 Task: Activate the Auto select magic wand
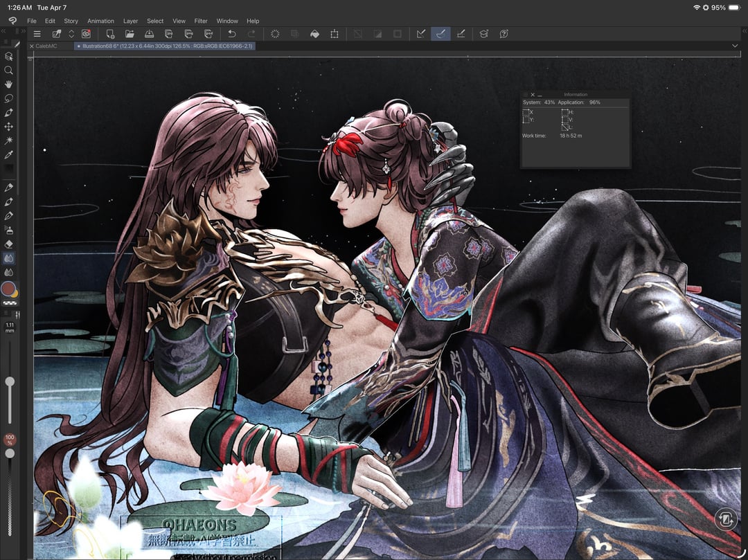[9, 141]
